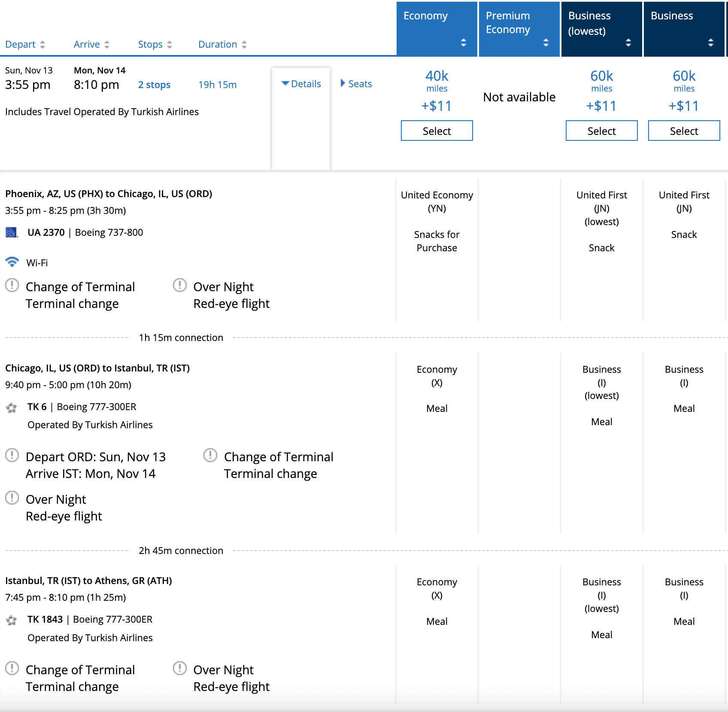Image resolution: width=728 pixels, height=712 pixels.
Task: Click Star Alliance icon next to TK 6
Action: [x=12, y=407]
